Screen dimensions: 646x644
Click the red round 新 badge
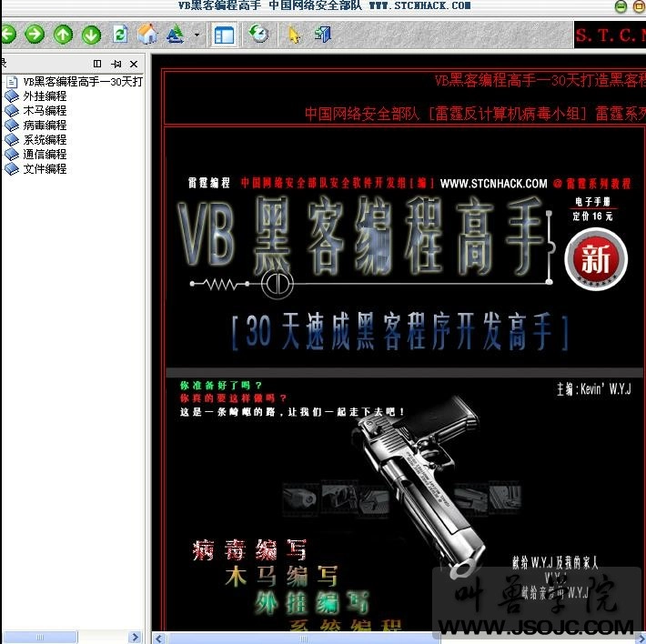tap(596, 259)
